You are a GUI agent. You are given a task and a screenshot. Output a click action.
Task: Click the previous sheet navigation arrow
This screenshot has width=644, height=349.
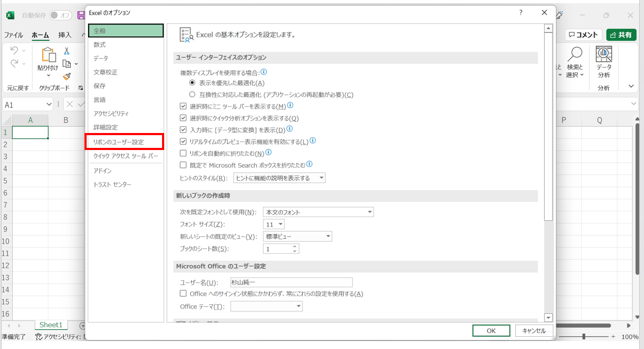pyautogui.click(x=9, y=325)
